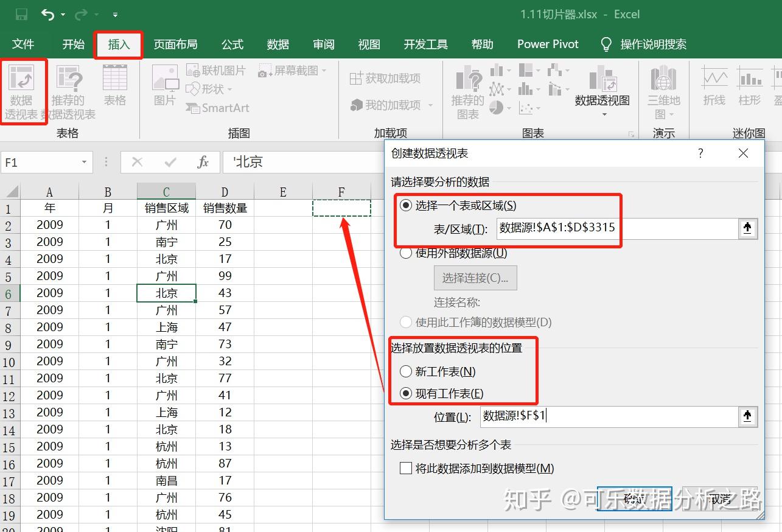Click the SmartArt button
This screenshot has width=782, height=532.
(x=218, y=108)
